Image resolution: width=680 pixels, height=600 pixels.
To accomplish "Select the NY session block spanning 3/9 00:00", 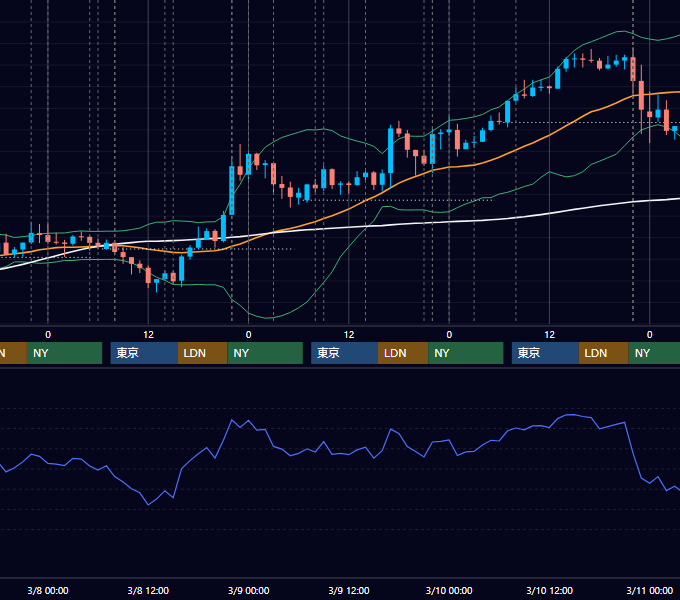I will (265, 353).
